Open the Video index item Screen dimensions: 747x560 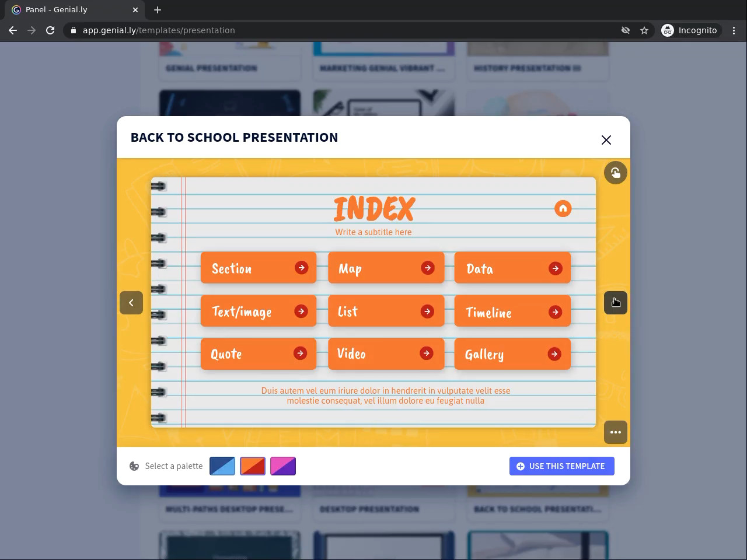coord(386,354)
